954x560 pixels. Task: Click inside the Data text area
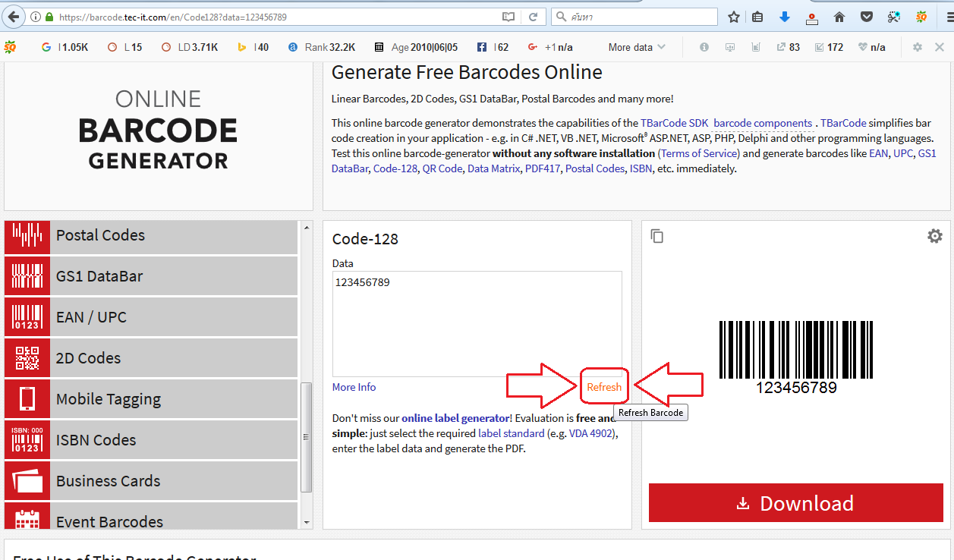tap(477, 324)
